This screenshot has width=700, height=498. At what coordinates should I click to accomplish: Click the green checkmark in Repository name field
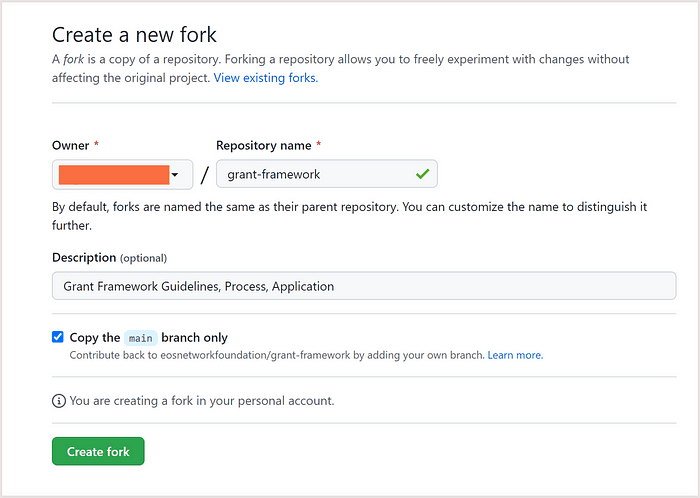click(422, 174)
